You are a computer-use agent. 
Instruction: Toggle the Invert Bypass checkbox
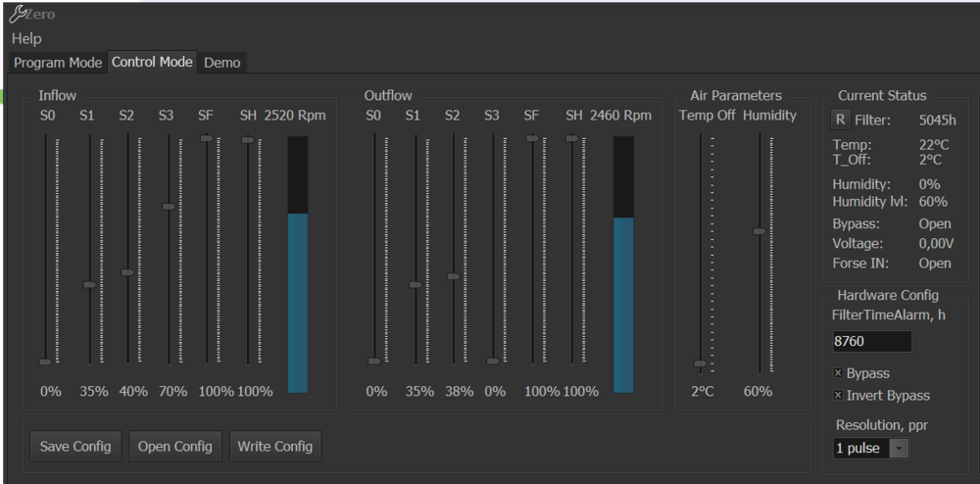[838, 395]
